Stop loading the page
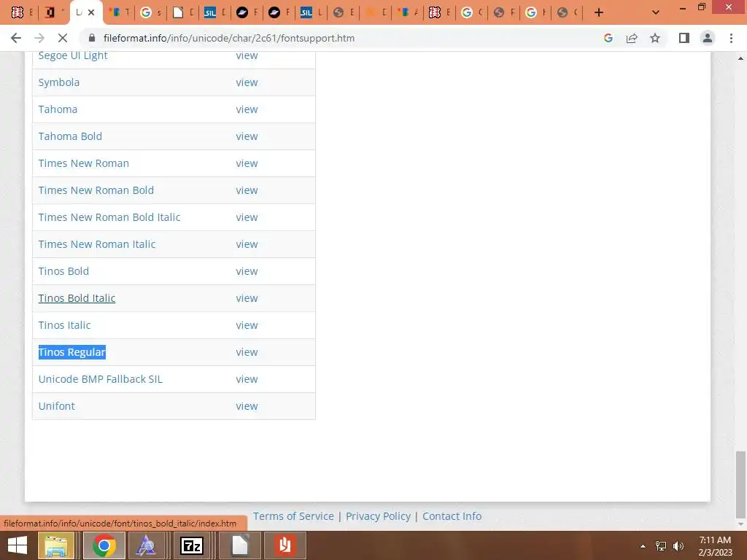Screen dimensions: 747x560 click(63, 38)
